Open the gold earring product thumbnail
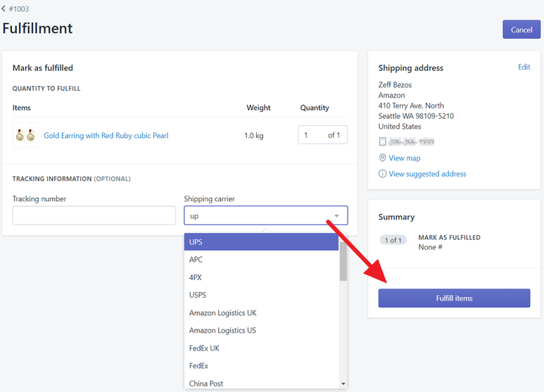This screenshot has width=544, height=392. (x=25, y=135)
